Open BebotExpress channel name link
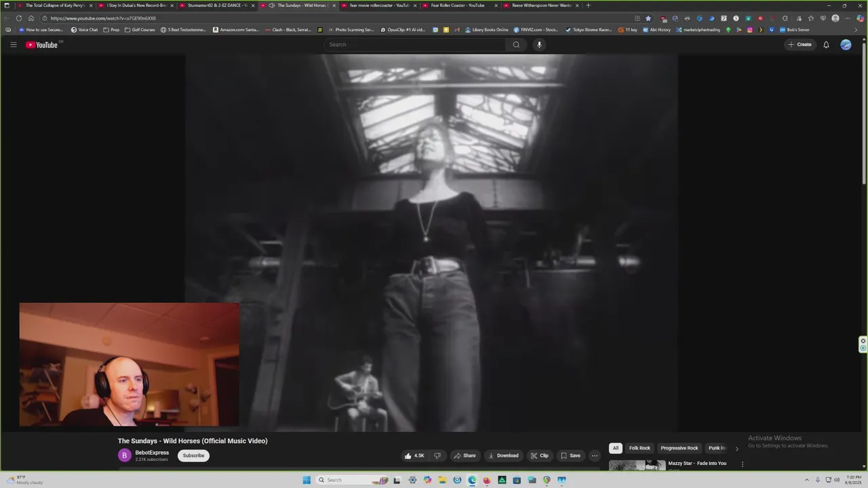868x488 pixels. click(152, 453)
